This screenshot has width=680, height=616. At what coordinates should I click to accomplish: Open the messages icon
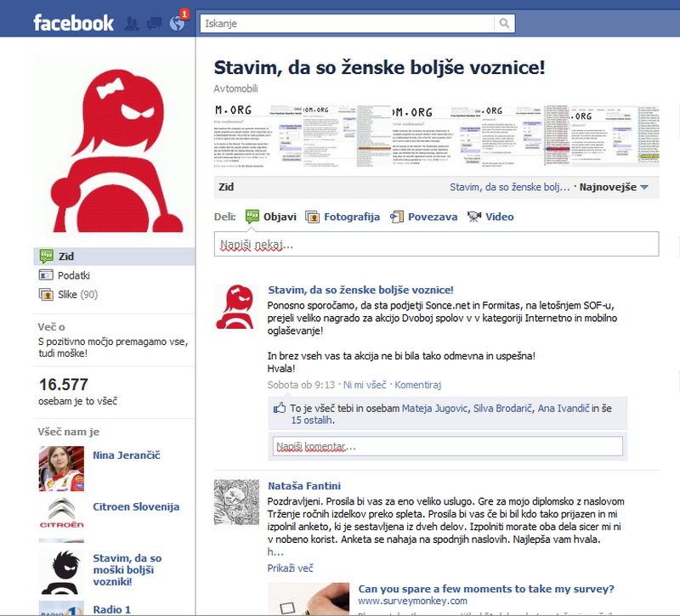pyautogui.click(x=154, y=24)
